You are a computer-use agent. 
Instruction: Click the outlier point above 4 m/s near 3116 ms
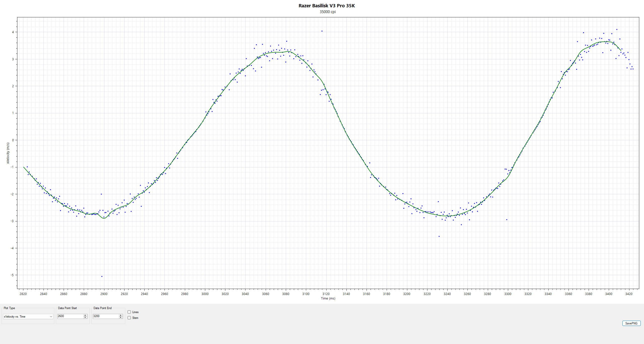(322, 31)
